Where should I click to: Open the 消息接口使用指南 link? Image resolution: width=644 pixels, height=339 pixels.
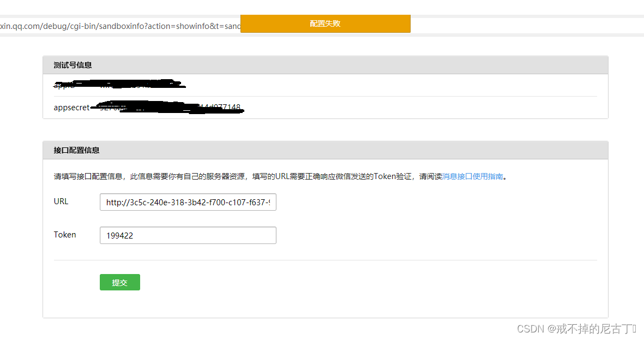coord(472,176)
